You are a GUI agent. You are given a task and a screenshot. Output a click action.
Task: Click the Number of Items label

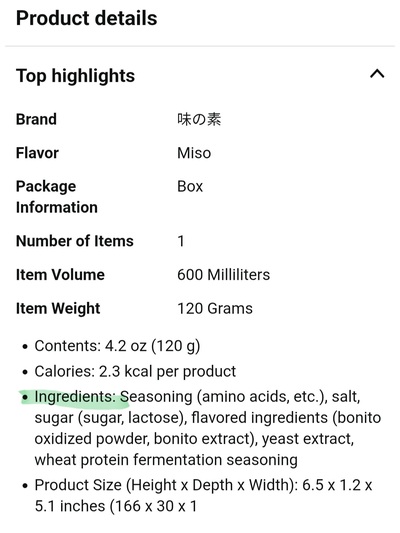(x=75, y=241)
